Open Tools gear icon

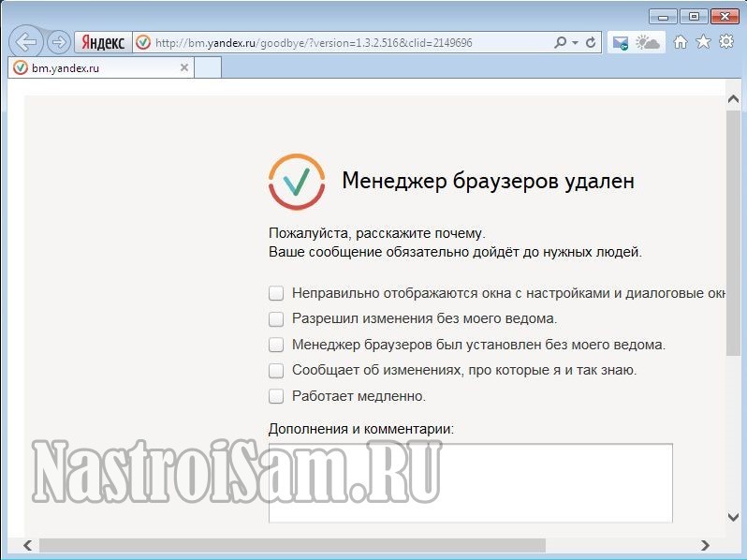726,41
